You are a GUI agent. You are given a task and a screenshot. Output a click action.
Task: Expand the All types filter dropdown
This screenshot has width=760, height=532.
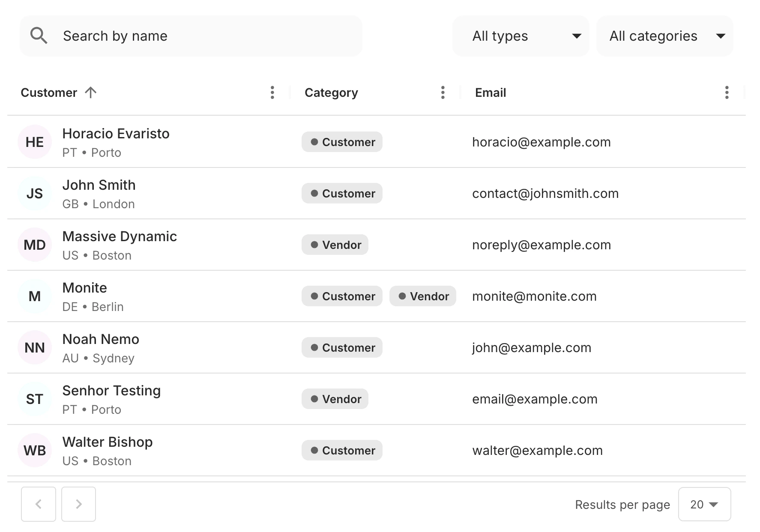tap(521, 36)
